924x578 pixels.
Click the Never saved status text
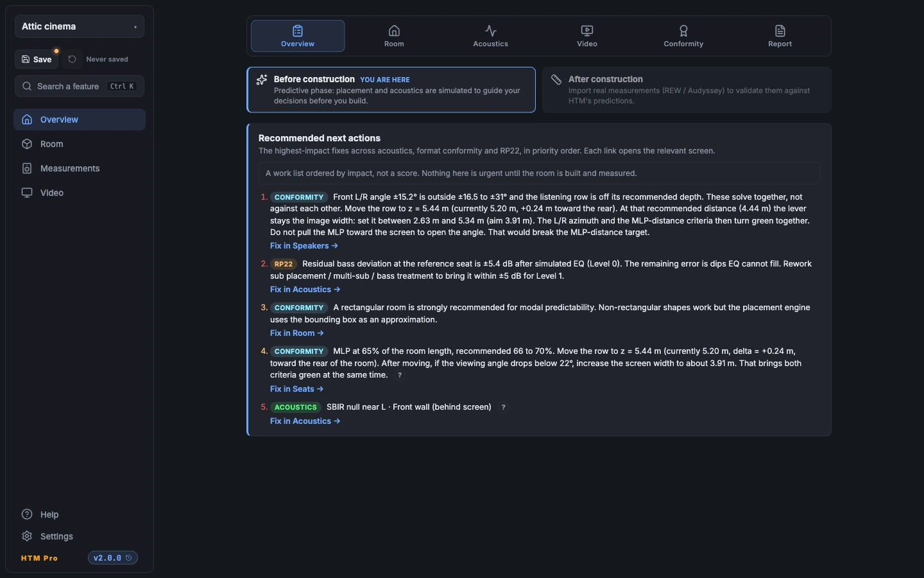click(107, 59)
